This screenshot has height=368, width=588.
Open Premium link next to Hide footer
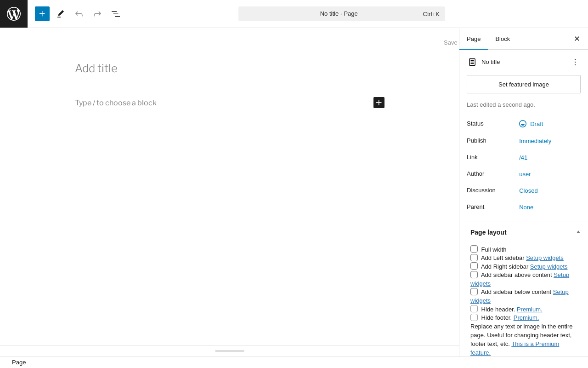pos(526,318)
